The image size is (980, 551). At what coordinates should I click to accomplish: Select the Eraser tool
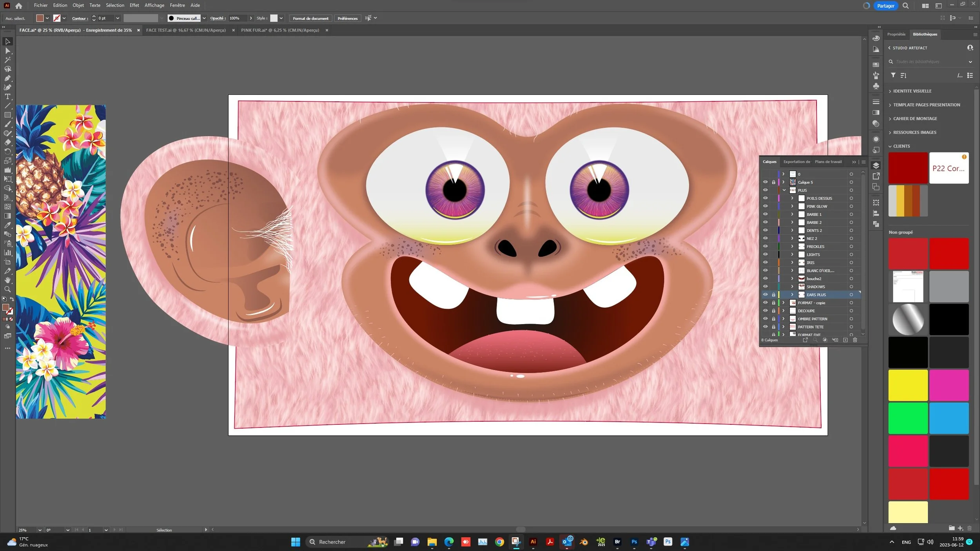[7, 142]
